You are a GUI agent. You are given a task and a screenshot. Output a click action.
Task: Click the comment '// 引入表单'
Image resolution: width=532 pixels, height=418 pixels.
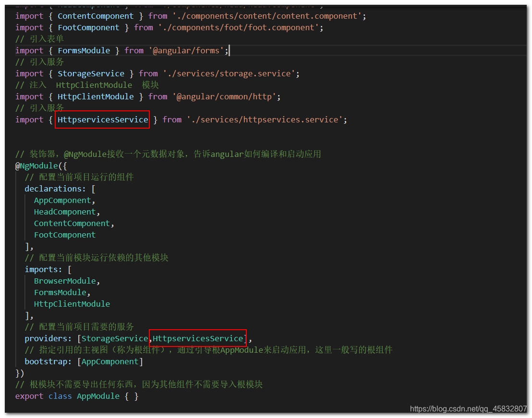pyautogui.click(x=39, y=39)
